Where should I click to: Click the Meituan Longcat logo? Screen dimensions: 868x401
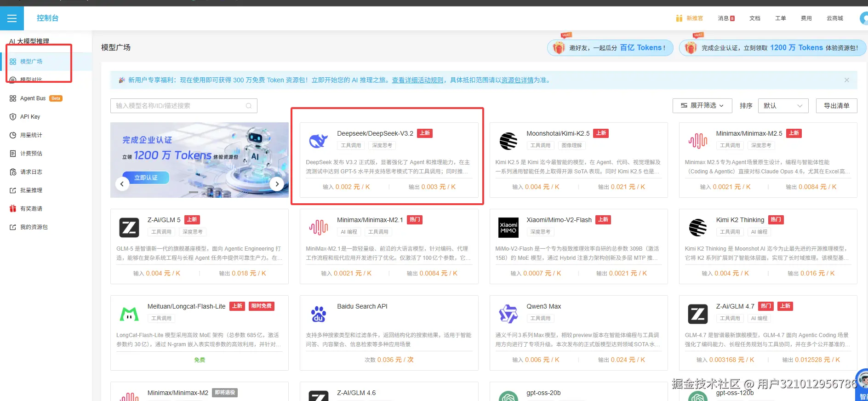click(x=129, y=314)
